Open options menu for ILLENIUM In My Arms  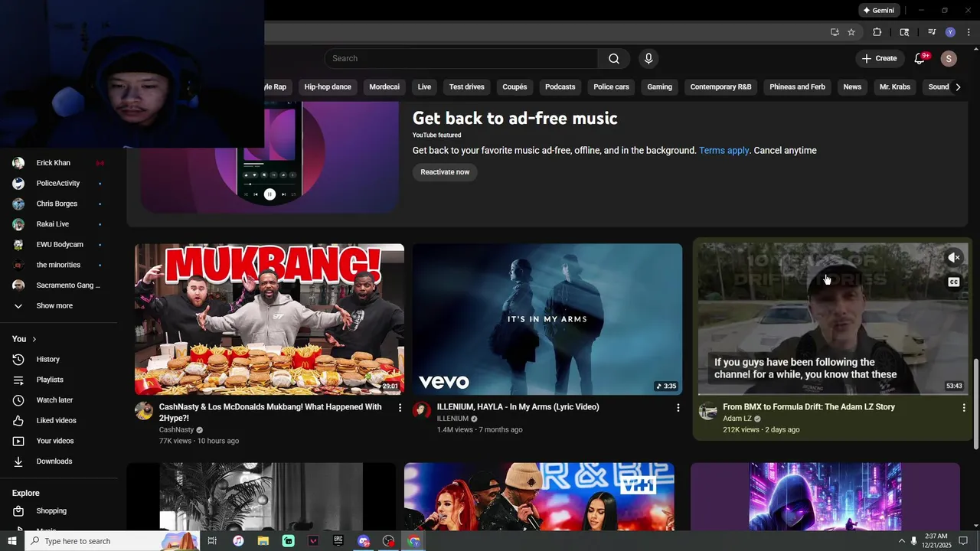[678, 408]
